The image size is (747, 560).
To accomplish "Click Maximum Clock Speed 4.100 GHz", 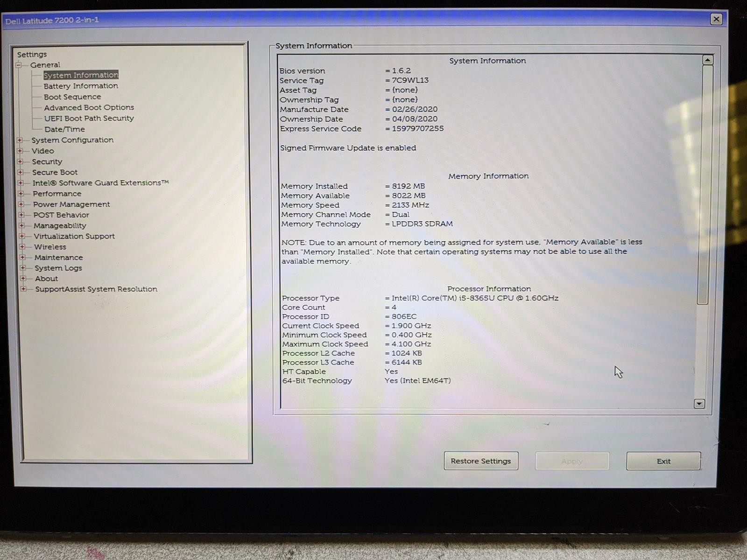I will click(x=411, y=344).
